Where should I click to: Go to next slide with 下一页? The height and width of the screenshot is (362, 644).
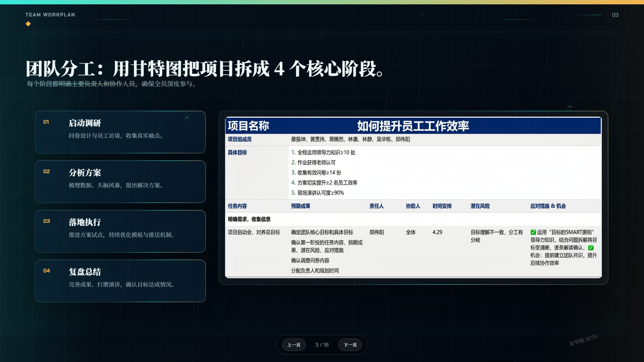350,345
